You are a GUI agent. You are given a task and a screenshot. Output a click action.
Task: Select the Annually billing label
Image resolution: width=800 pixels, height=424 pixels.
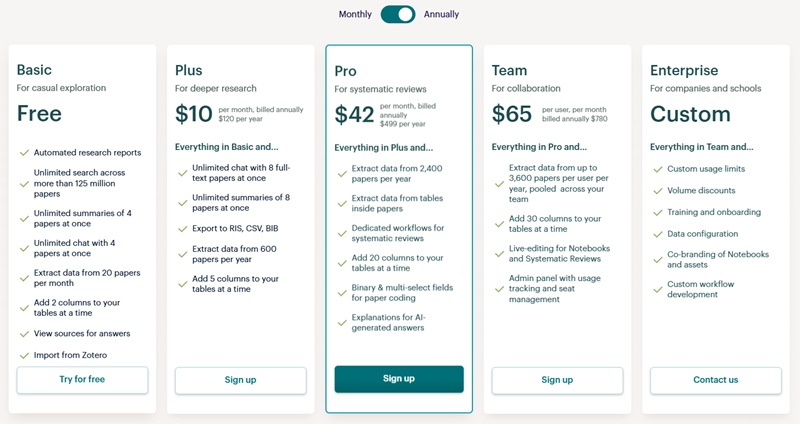pyautogui.click(x=441, y=14)
